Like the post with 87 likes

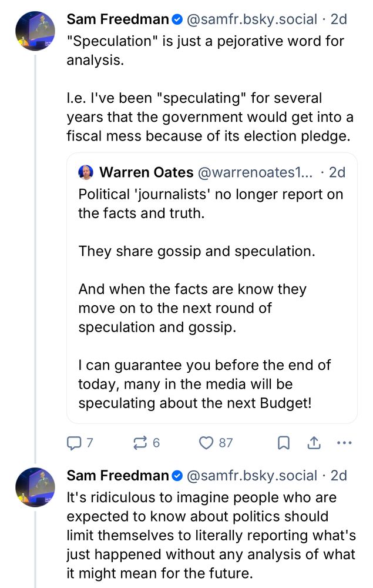(x=207, y=443)
